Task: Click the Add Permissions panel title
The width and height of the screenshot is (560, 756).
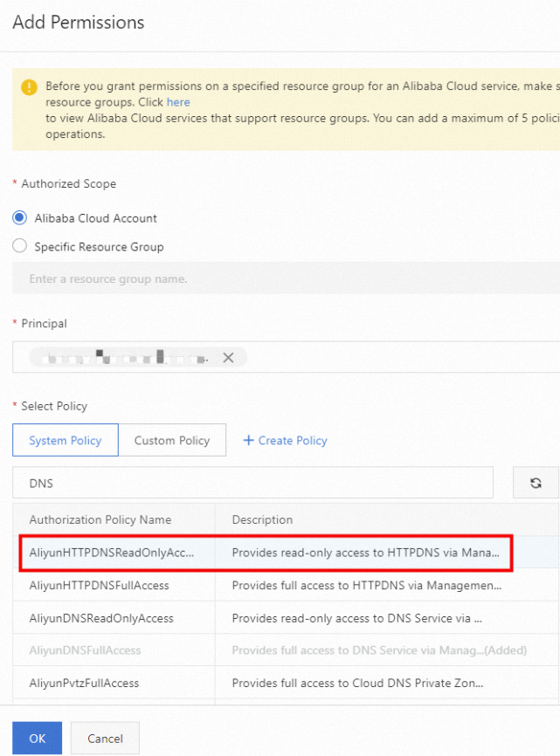Action: (x=78, y=22)
